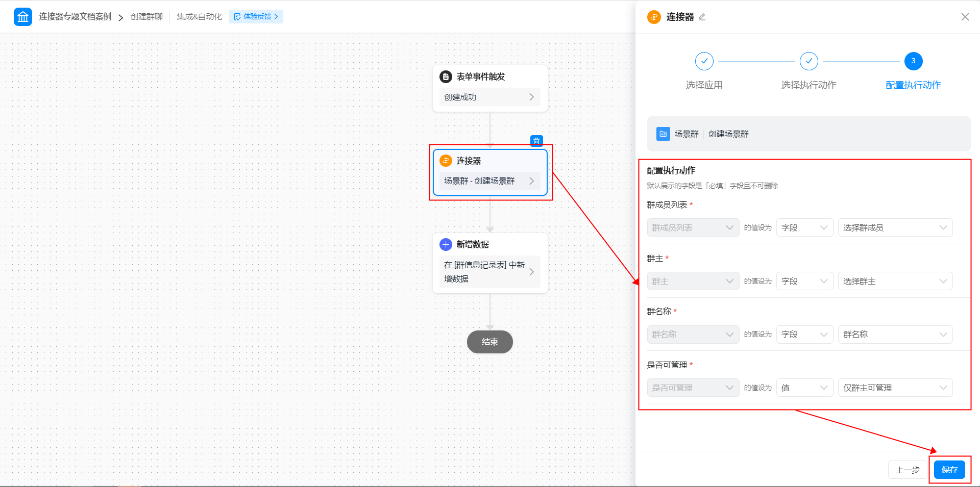Viewport: 980px width, 487px height.
Task: Open the 仅群主可管理 value dropdown
Action: point(895,388)
